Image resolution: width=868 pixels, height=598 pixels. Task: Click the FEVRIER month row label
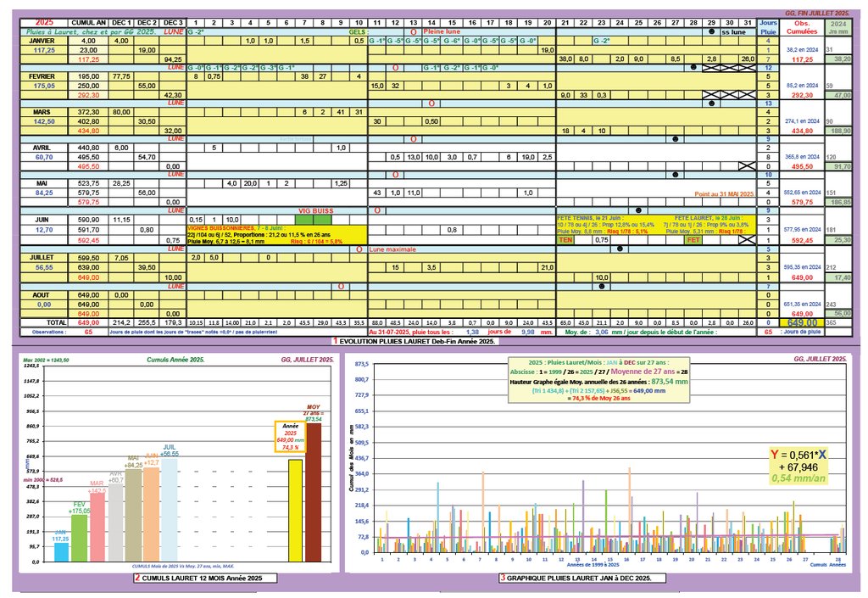click(44, 76)
